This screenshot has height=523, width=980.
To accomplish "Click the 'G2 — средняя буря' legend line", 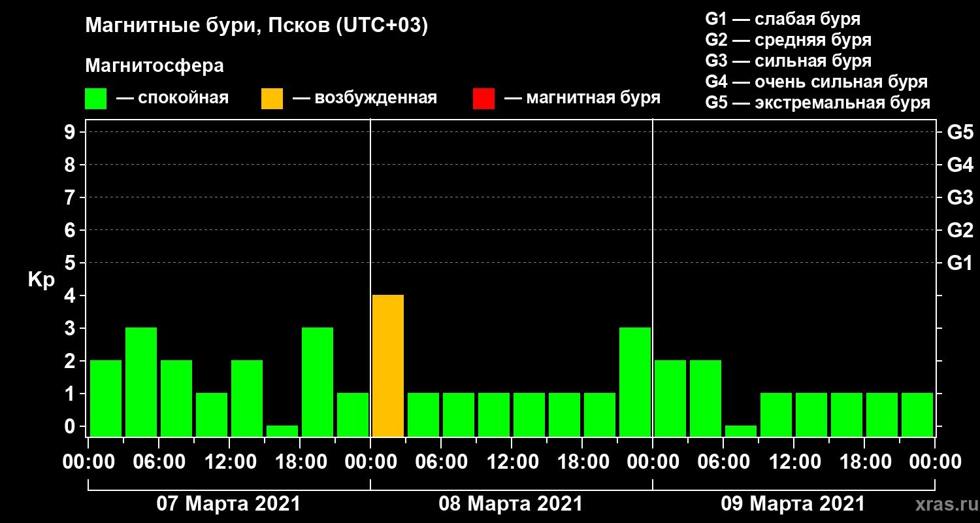I will click(x=788, y=40).
